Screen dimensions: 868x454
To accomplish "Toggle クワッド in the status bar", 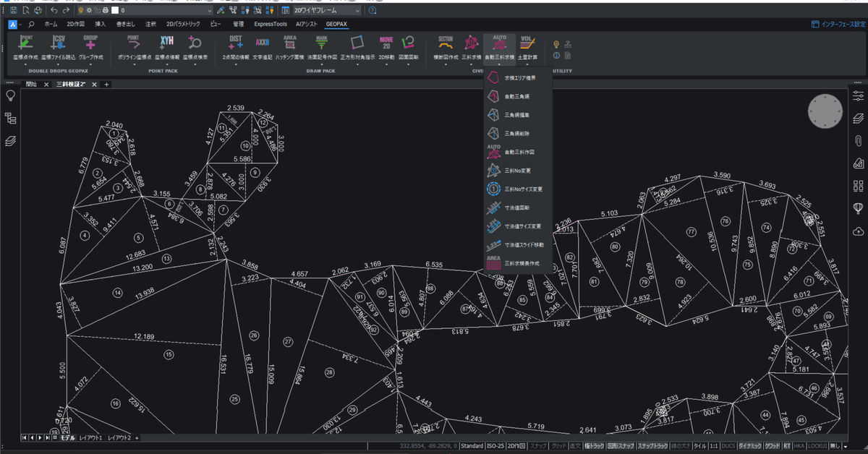I will tap(773, 447).
